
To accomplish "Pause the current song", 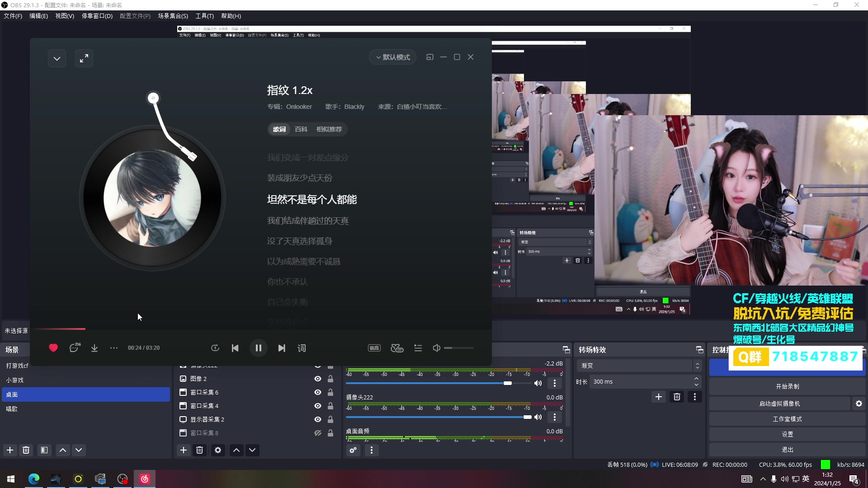I will click(x=259, y=348).
